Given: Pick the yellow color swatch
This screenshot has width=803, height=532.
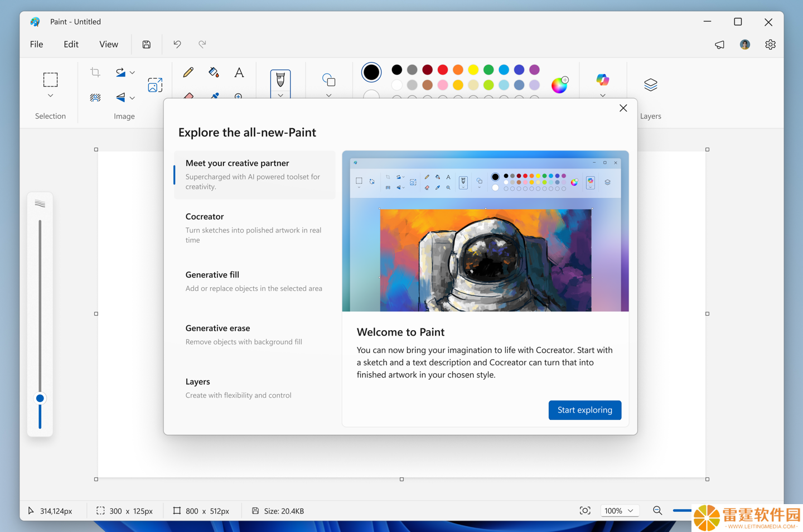Looking at the screenshot, I should point(473,70).
